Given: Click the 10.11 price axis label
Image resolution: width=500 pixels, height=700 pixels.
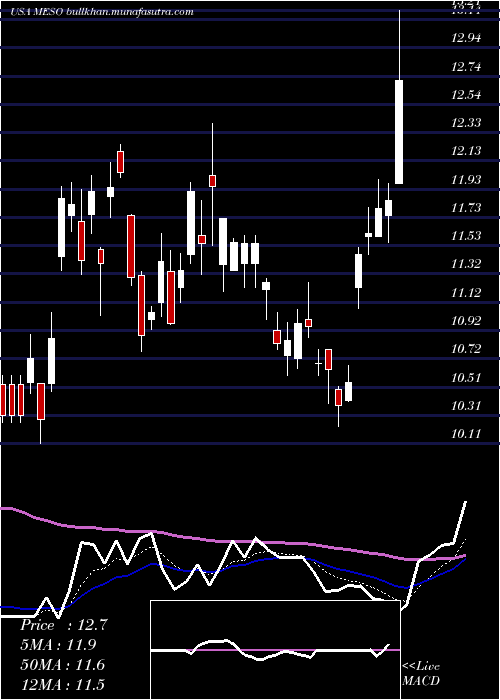Looking at the screenshot, I should (466, 434).
